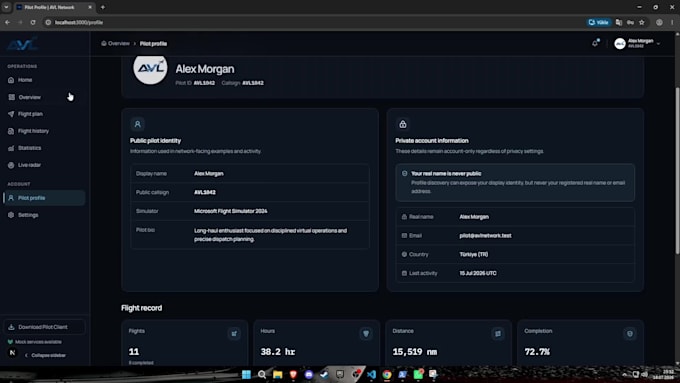Screen dimensions: 680x383
Task: Show hidden system tray icons
Action: 624,374
